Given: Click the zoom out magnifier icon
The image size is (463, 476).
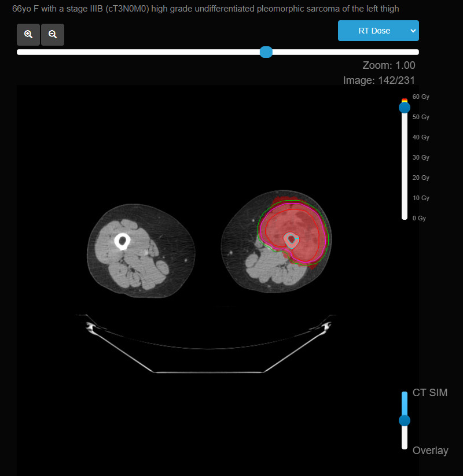Looking at the screenshot, I should tap(53, 34).
